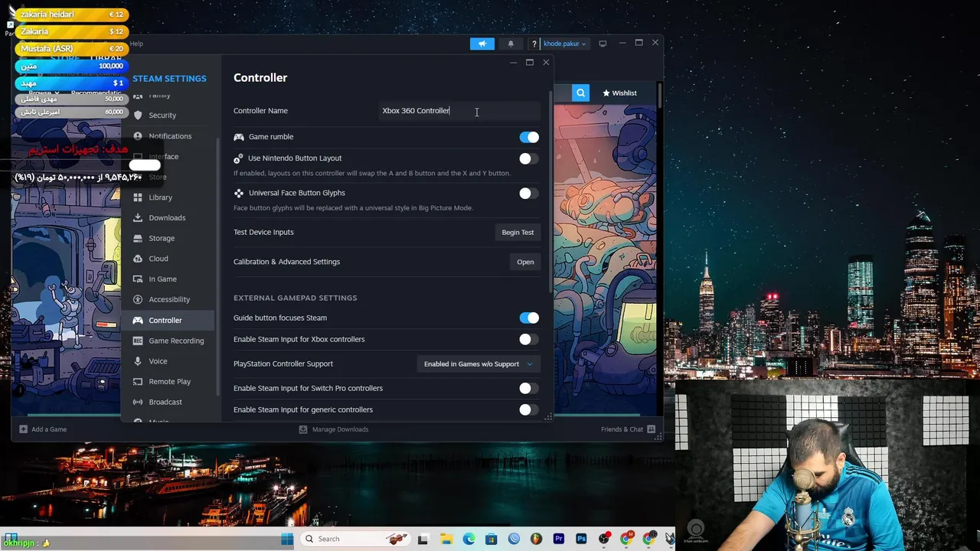This screenshot has width=980, height=551.
Task: Enter Big Picture Mode via the monitor icon
Action: [x=603, y=44]
